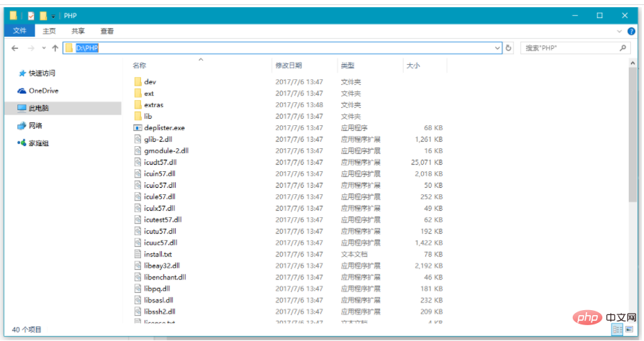The height and width of the screenshot is (341, 644).
Task: Select 此电脑 in navigation pane
Action: [x=63, y=108]
